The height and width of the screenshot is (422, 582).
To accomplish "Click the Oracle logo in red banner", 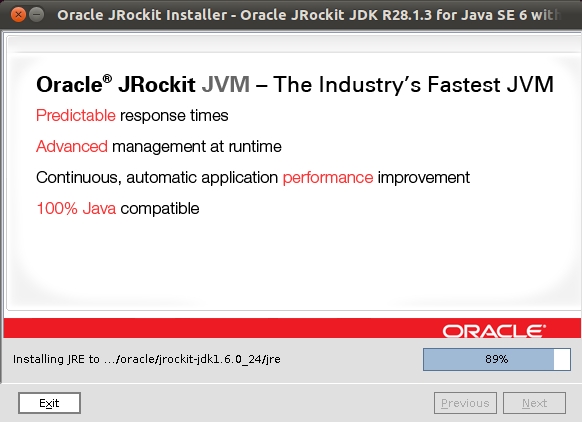I will click(x=494, y=331).
